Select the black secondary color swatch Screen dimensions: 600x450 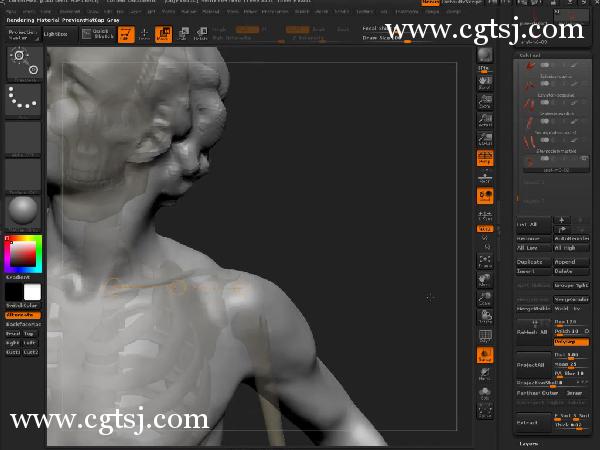click(x=14, y=292)
